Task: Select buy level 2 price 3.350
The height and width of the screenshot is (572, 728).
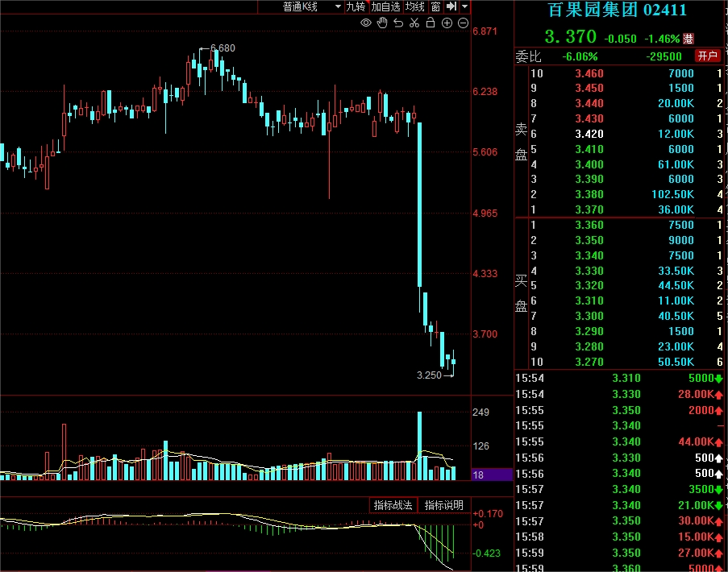Action: 589,240
